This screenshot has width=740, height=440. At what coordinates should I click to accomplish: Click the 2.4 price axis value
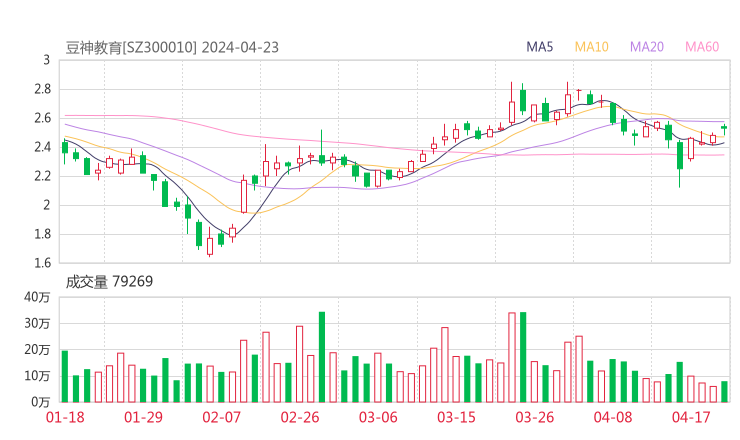click(x=42, y=147)
